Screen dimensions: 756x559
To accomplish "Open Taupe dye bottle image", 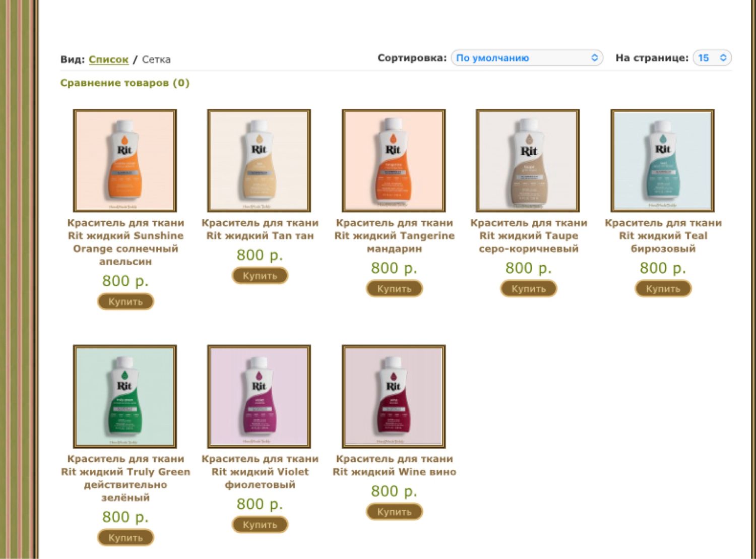I will tap(528, 161).
